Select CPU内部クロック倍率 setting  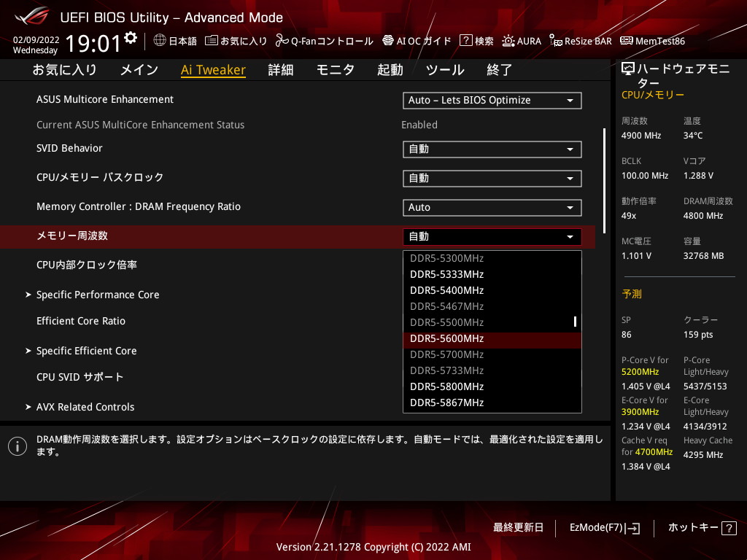[87, 265]
